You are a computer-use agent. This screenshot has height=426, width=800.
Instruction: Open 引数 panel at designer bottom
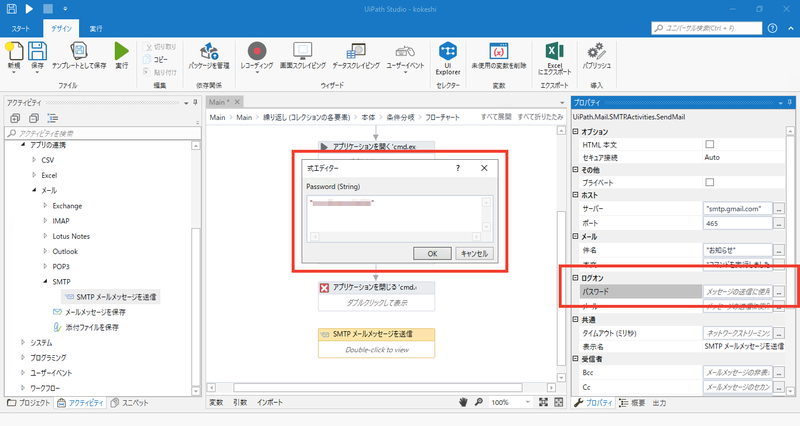(x=240, y=403)
